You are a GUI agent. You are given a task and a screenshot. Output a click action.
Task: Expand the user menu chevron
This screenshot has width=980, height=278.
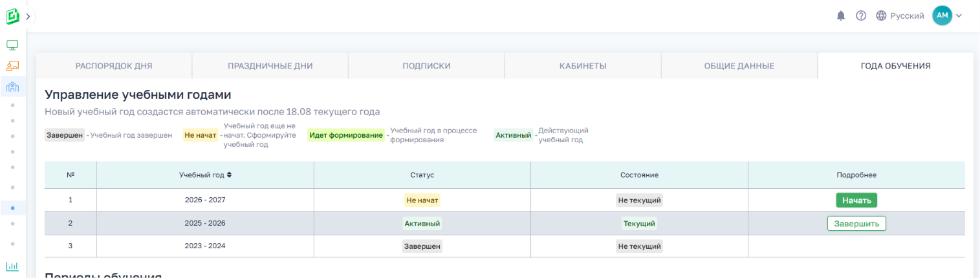pyautogui.click(x=959, y=16)
